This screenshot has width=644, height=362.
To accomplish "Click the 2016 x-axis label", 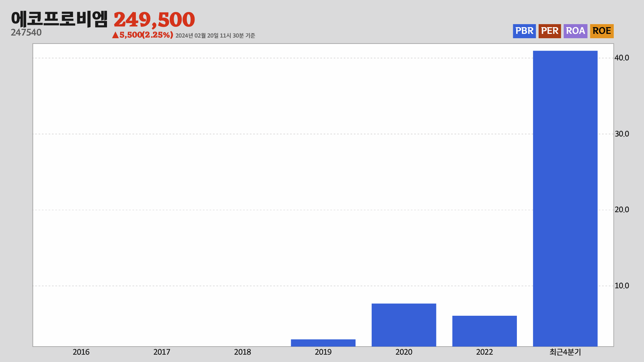I will click(x=81, y=352).
